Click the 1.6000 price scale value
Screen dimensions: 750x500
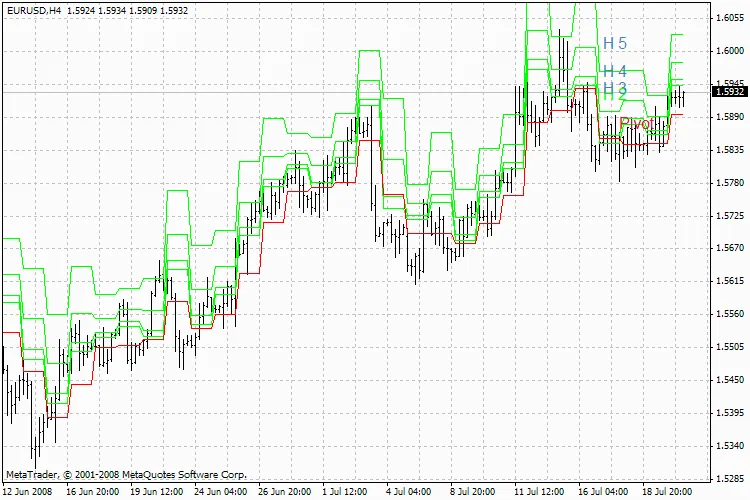[x=729, y=51]
